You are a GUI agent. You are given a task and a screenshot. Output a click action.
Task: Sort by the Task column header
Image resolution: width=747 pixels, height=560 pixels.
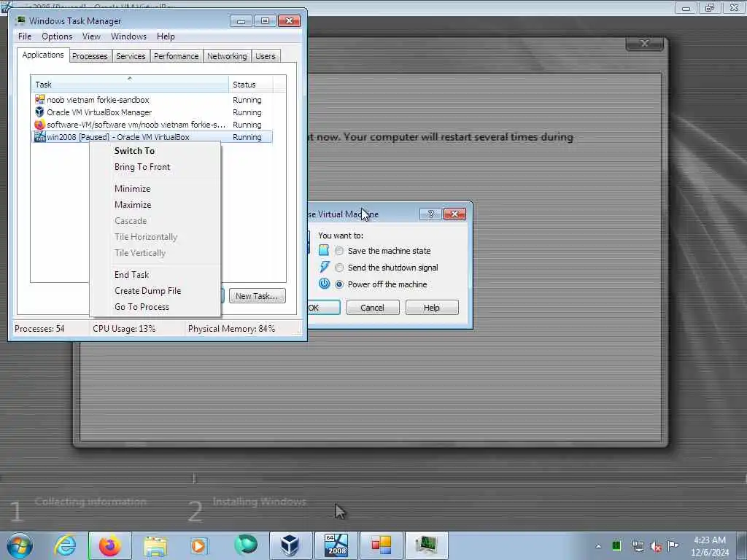point(130,84)
